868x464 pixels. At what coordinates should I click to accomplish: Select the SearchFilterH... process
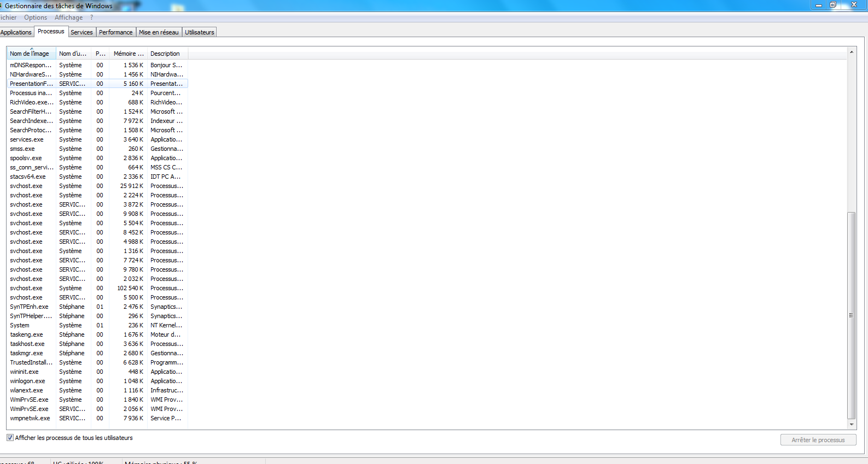(97, 111)
